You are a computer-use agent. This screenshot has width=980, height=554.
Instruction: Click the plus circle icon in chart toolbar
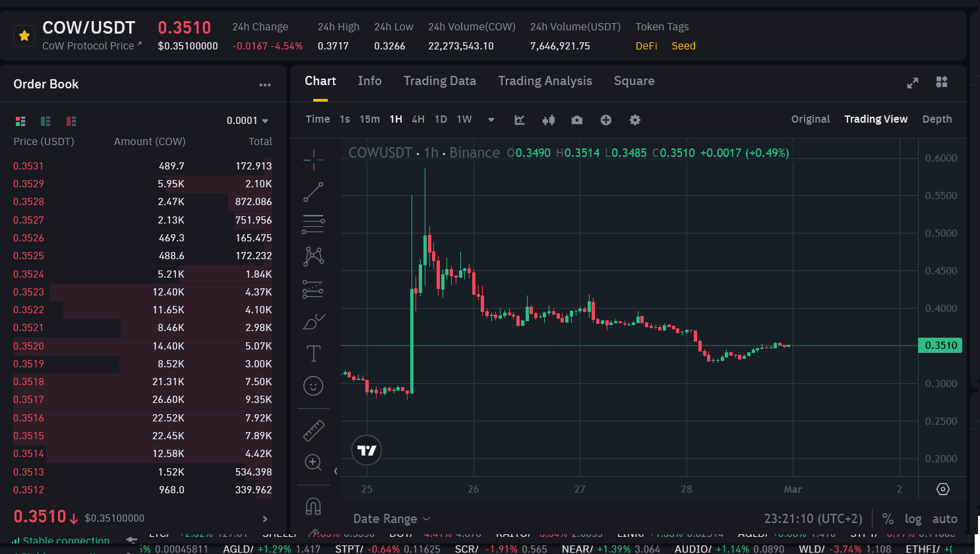[606, 119]
